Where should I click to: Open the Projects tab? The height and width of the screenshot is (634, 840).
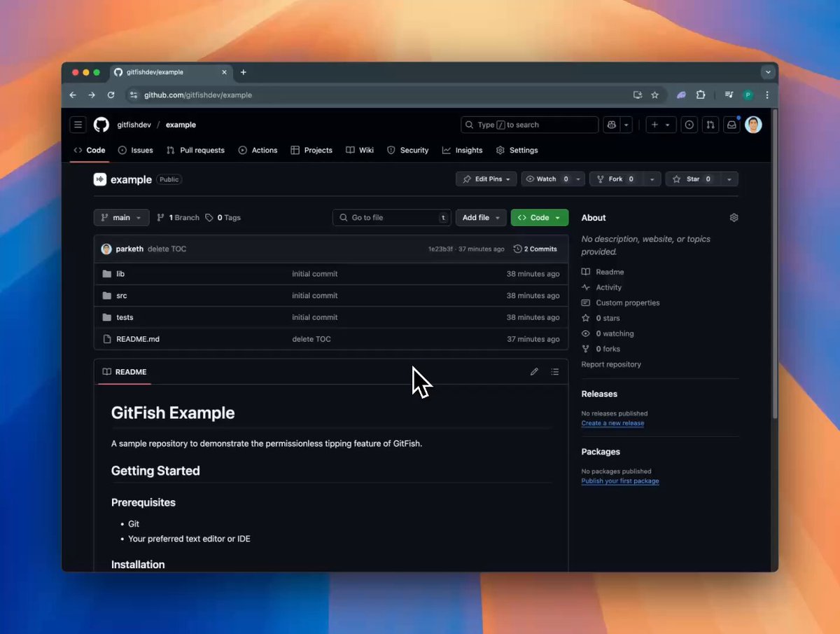[311, 150]
